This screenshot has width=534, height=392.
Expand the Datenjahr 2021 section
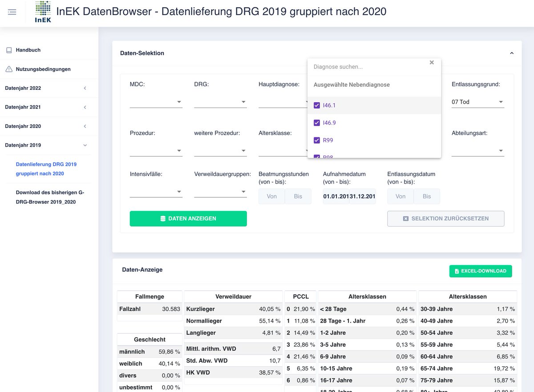pos(49,107)
